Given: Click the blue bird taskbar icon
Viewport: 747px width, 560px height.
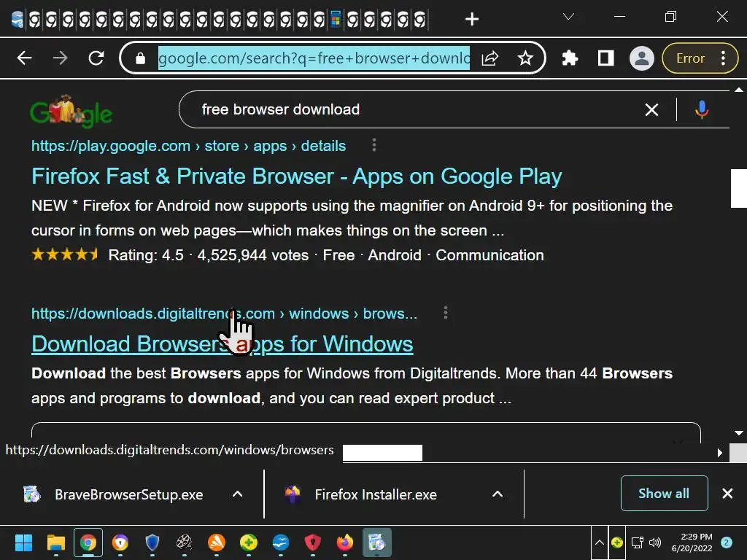Looking at the screenshot, I should [281, 542].
